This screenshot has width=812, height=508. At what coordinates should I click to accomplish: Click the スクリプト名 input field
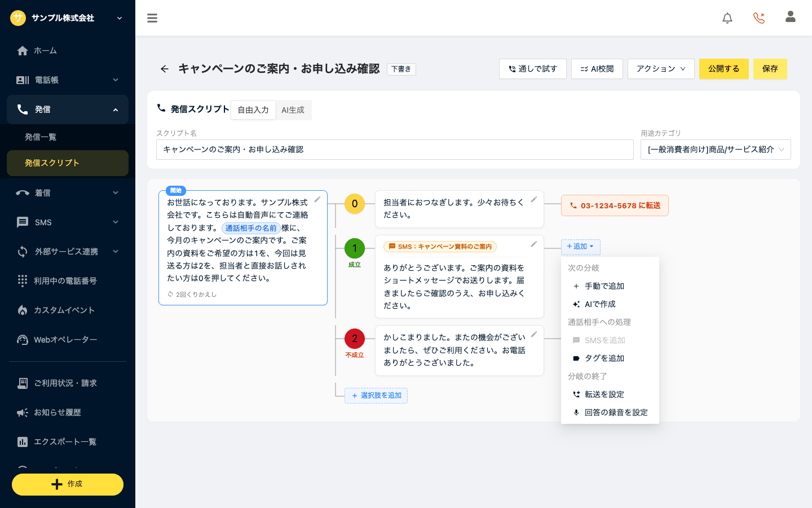[x=395, y=150]
